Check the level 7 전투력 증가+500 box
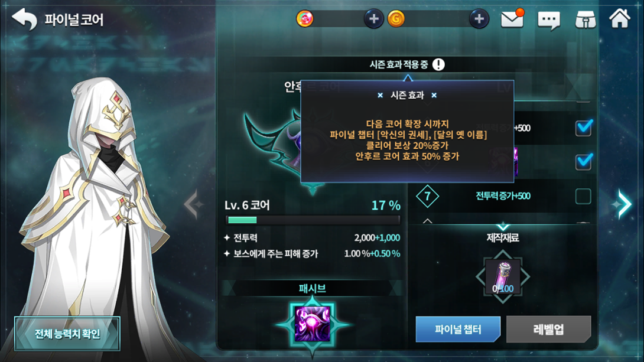This screenshot has height=362, width=644. click(583, 196)
